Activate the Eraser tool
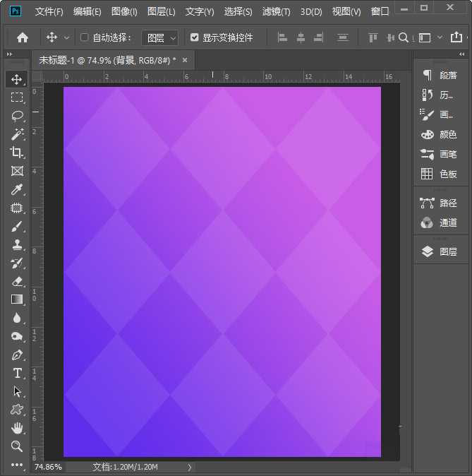 [17, 281]
